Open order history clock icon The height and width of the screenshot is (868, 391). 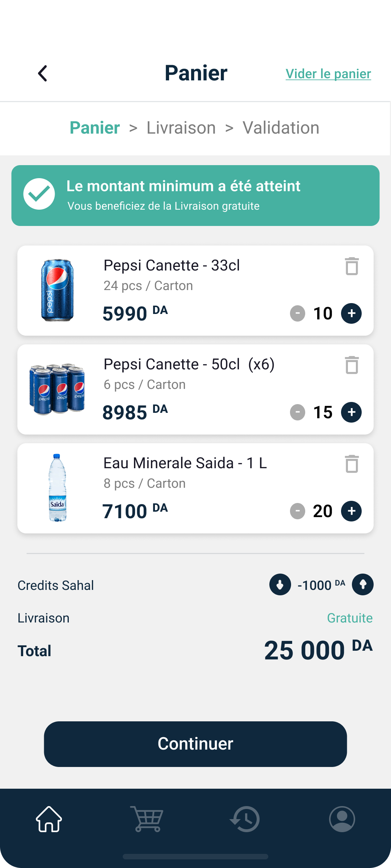click(245, 819)
